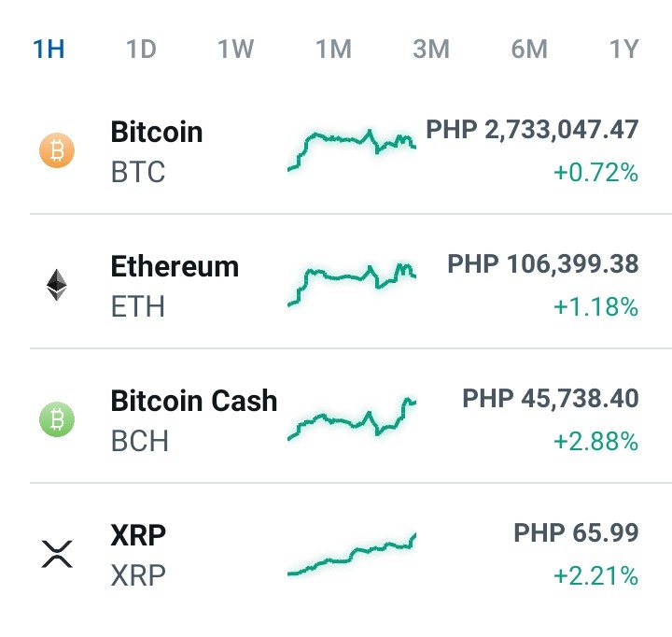
Task: Select the 6M time range tab
Action: 529,49
